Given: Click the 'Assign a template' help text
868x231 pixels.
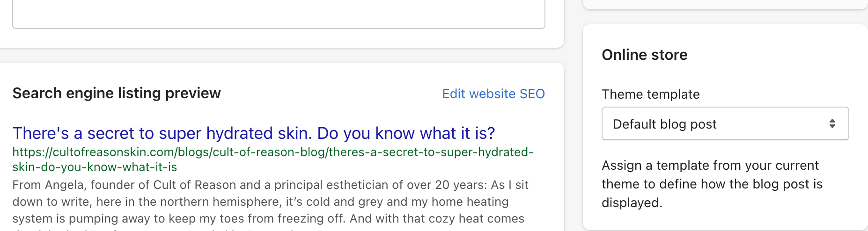Looking at the screenshot, I should [710, 166].
